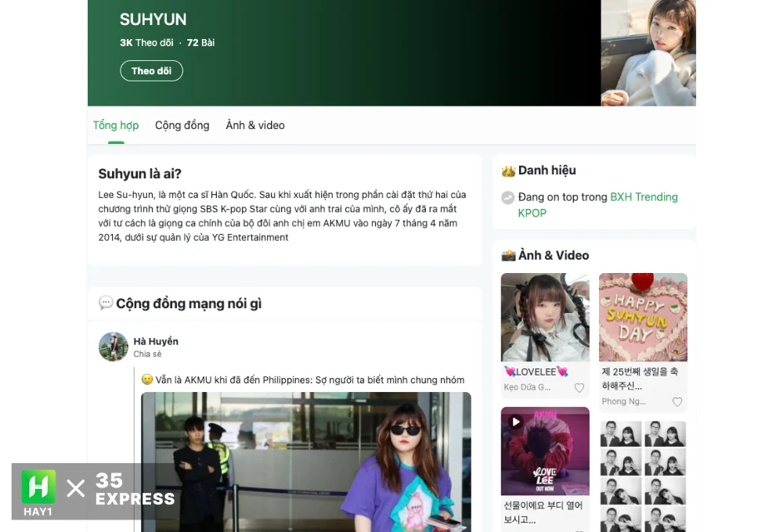Viewport: 783px width, 532px height.
Task: Click the Phong Ng... author name
Action: pos(624,401)
